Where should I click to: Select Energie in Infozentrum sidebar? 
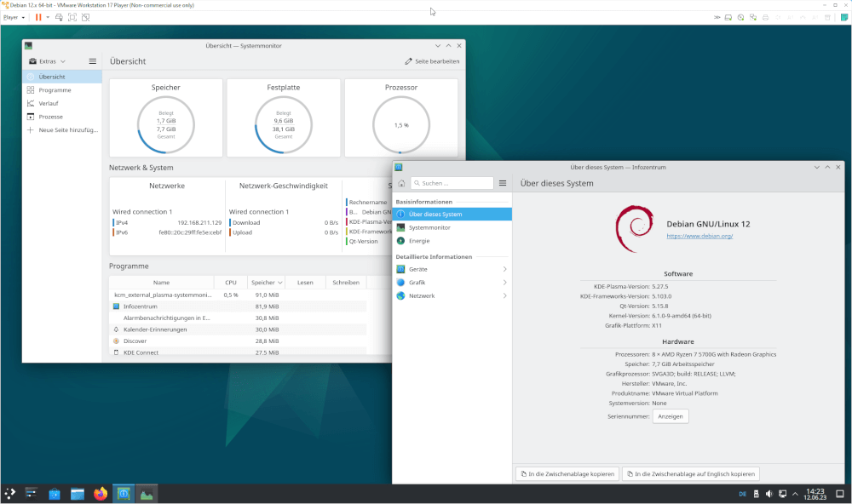coord(452,241)
